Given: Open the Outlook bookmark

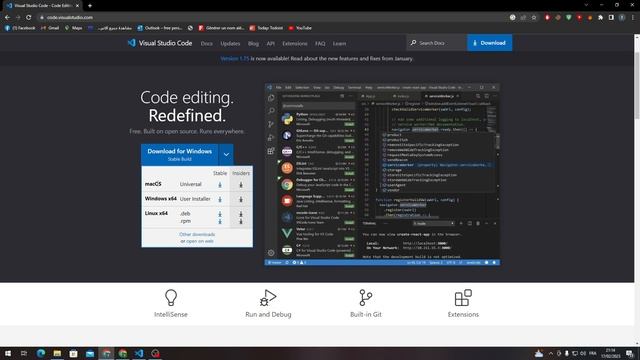Looking at the screenshot, I should tap(160, 28).
